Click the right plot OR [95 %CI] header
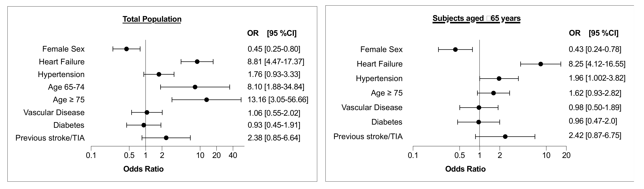644x189 pixels. (x=594, y=33)
